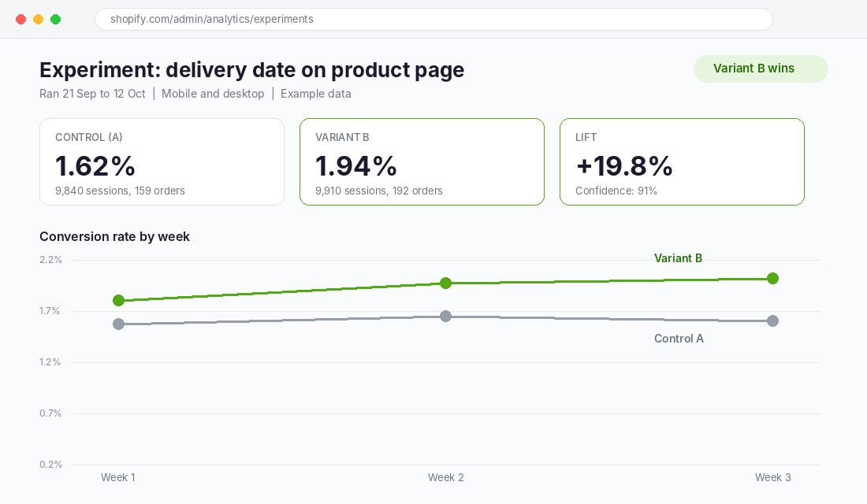
Task: Click 'Confidence: 91%' text
Action: (x=616, y=191)
